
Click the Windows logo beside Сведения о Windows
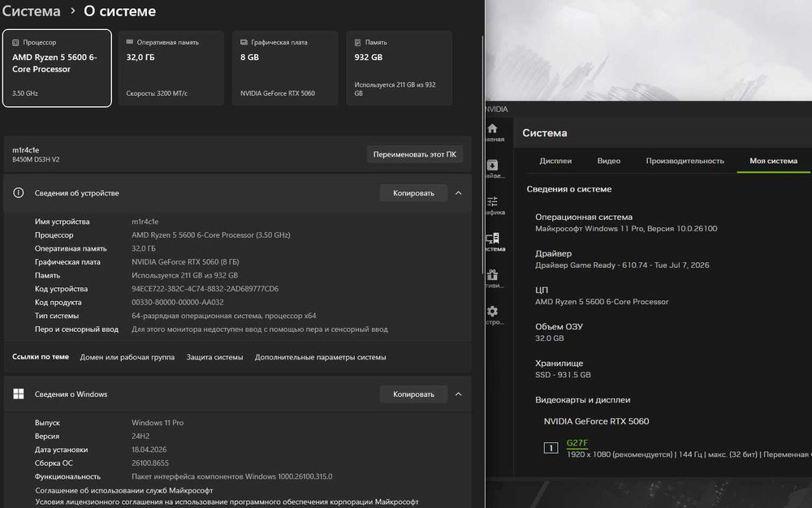point(18,394)
